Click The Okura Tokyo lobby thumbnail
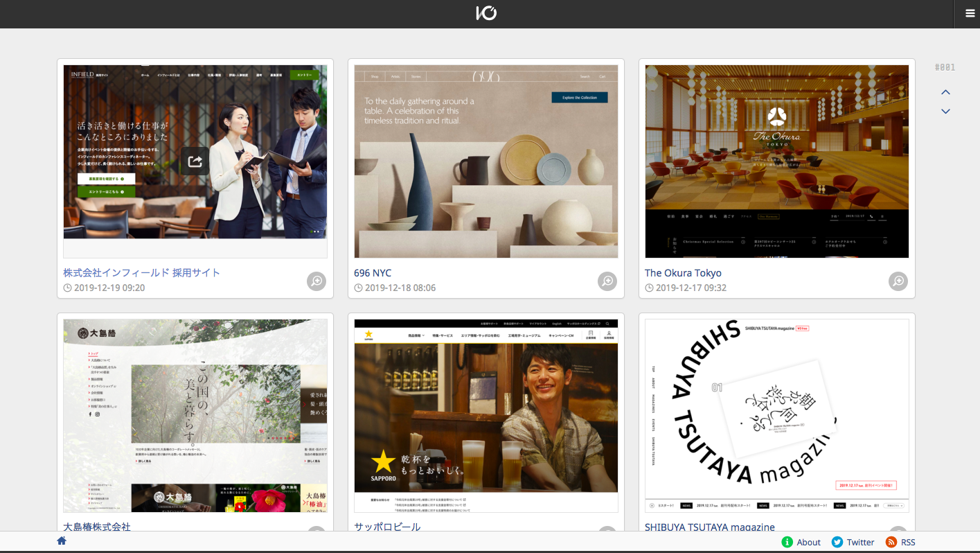Viewport: 980px width, 553px height. 776,161
